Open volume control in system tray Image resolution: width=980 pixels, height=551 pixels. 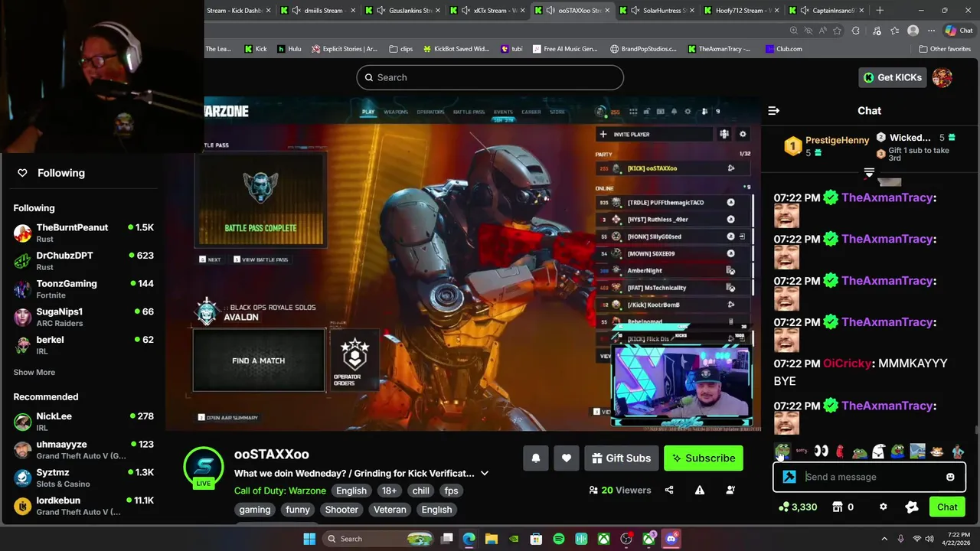[929, 539]
